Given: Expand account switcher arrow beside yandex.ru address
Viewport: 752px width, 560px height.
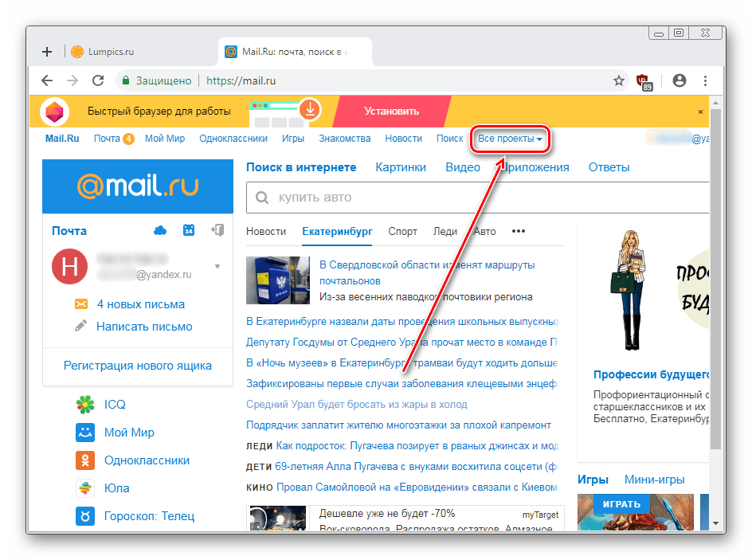Looking at the screenshot, I should 217,266.
